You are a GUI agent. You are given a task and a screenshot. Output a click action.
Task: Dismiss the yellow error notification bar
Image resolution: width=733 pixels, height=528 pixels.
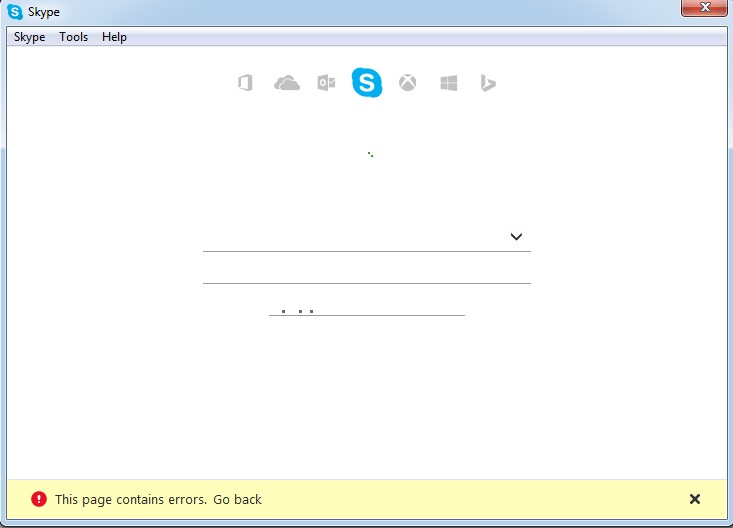point(695,499)
